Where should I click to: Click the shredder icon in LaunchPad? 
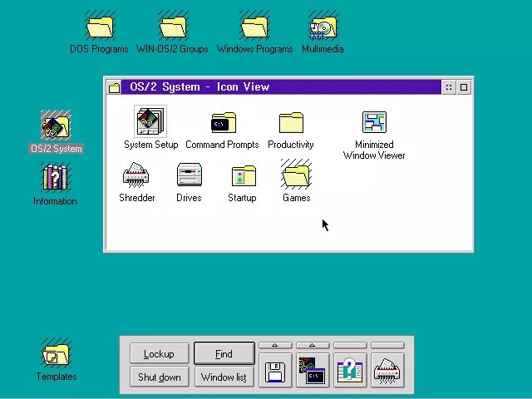coord(387,372)
